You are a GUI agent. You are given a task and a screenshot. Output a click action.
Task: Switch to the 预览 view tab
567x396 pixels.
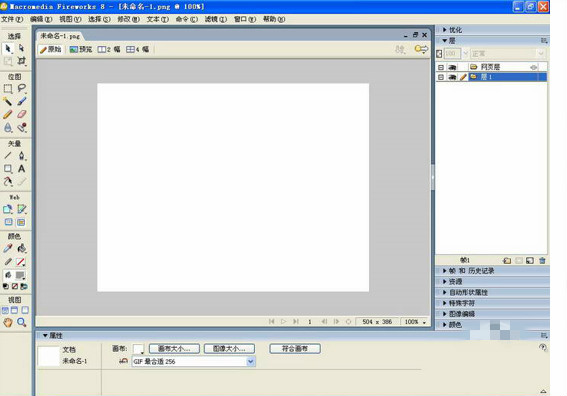(x=81, y=49)
